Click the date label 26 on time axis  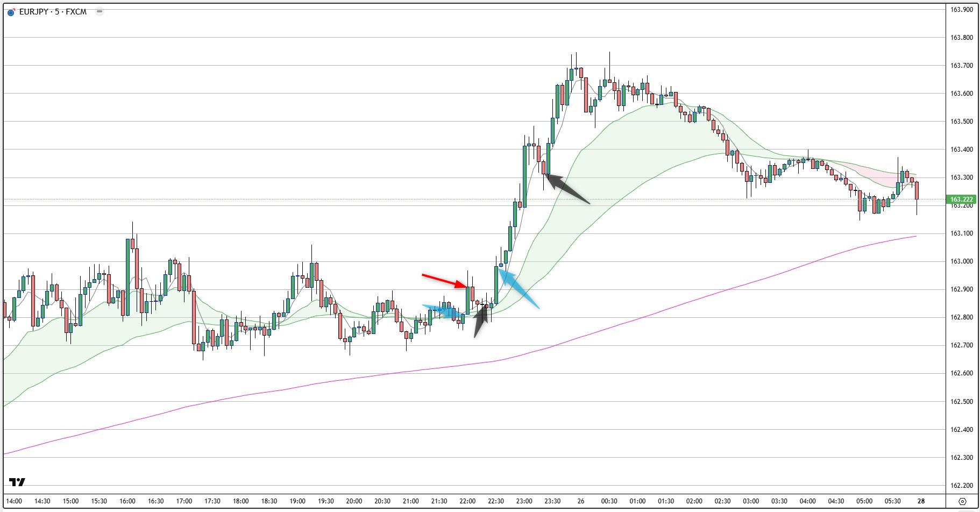click(581, 501)
